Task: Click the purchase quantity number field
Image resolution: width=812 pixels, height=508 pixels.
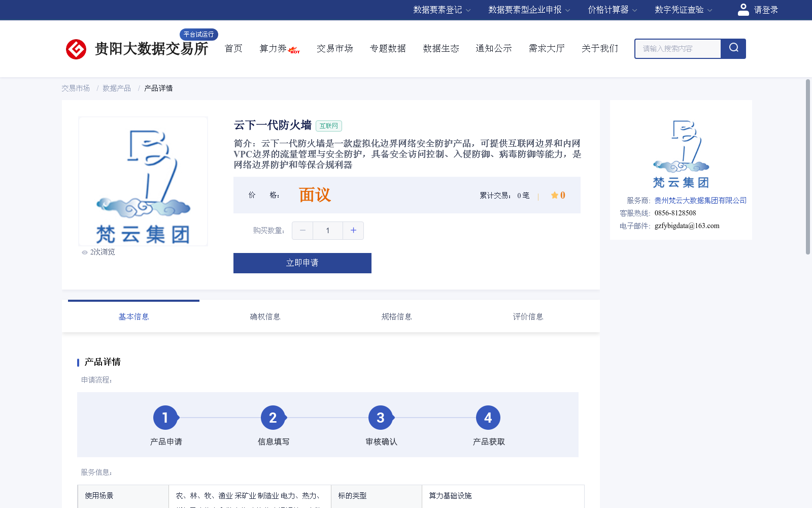Action: pos(328,231)
